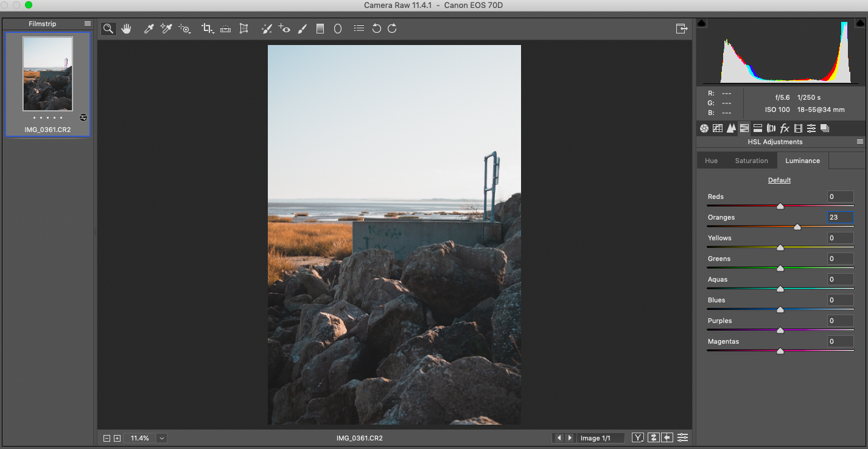This screenshot has height=449, width=868.
Task: Choose the Straighten tool
Action: pos(225,29)
